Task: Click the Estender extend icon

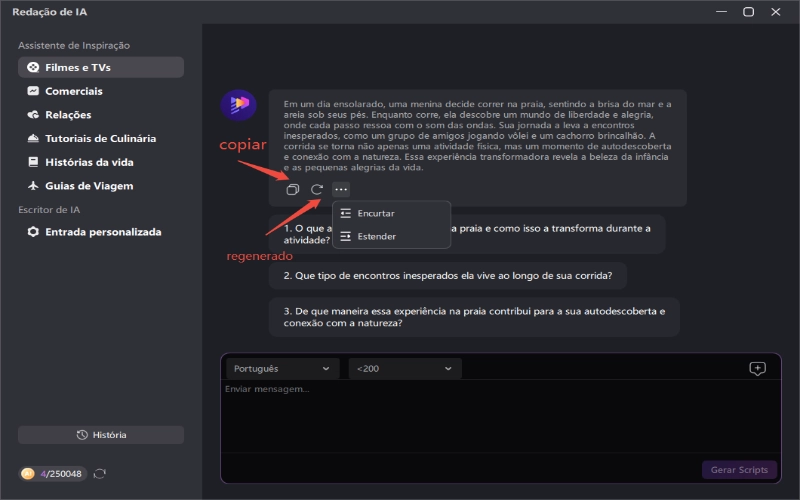Action: tap(345, 236)
